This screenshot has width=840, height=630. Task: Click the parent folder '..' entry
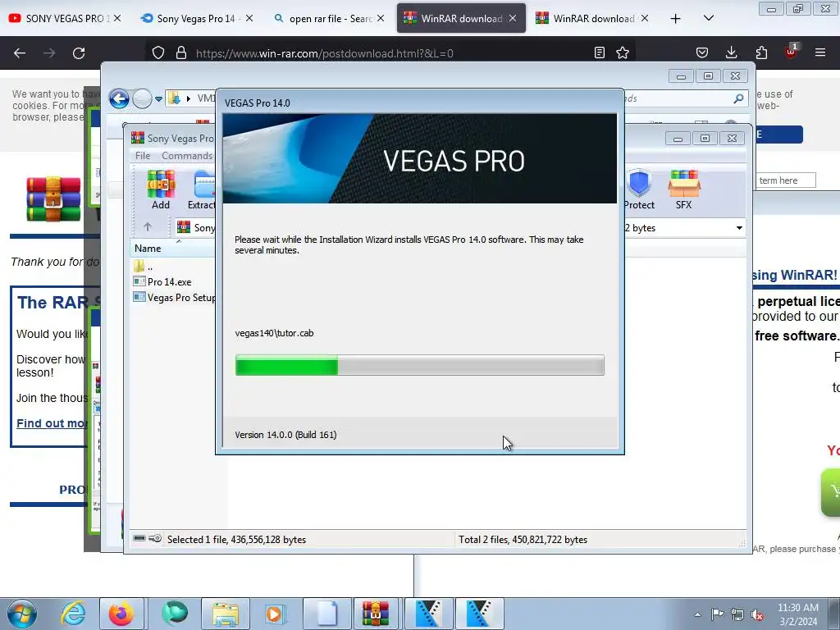point(144,266)
